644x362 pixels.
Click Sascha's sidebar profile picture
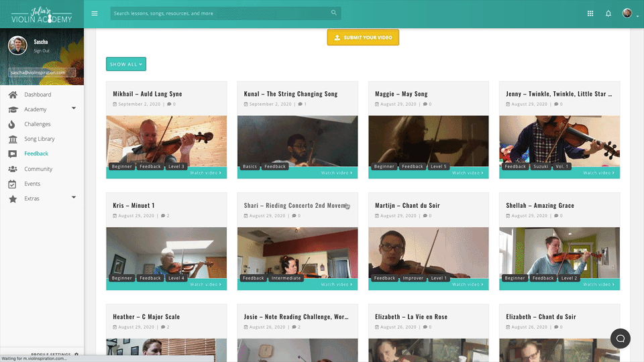(17, 45)
